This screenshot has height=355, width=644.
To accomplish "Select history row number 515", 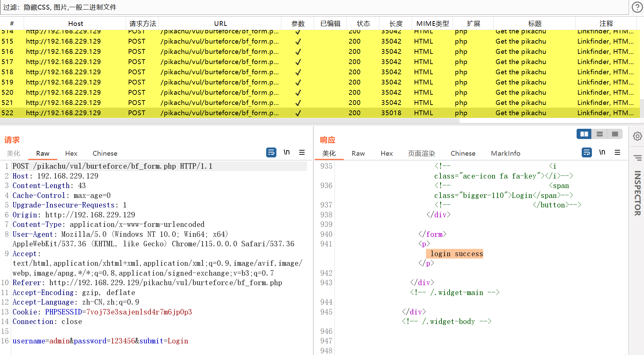I will [320, 41].
